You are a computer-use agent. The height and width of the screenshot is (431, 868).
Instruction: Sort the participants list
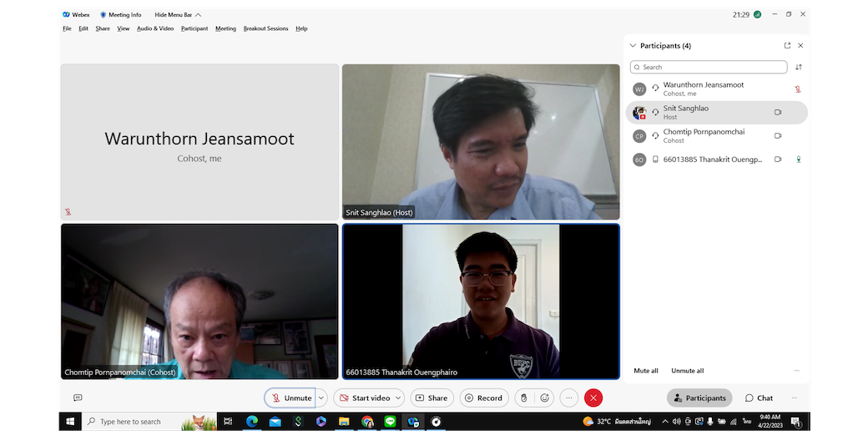point(799,68)
